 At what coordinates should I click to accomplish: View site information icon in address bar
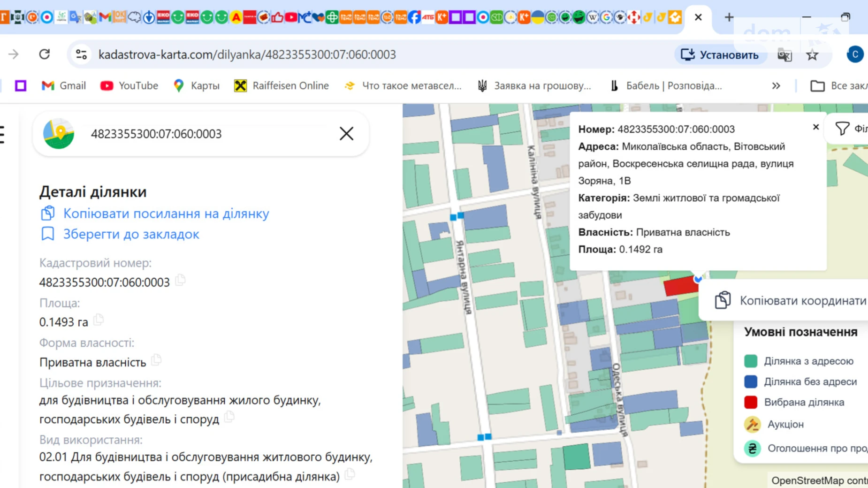[81, 54]
